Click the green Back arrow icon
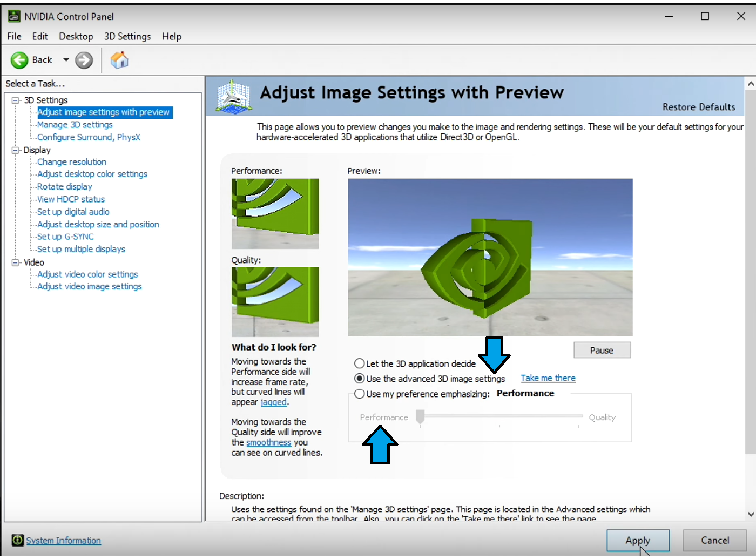 [x=19, y=60]
